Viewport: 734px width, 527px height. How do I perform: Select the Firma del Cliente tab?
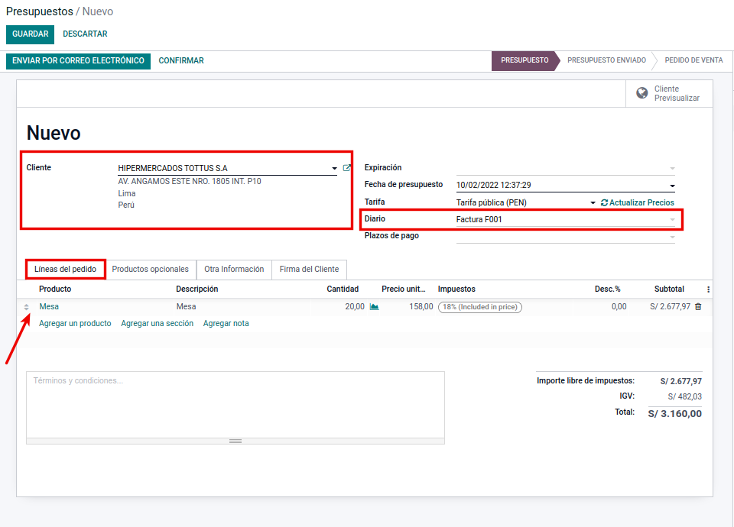tap(309, 269)
